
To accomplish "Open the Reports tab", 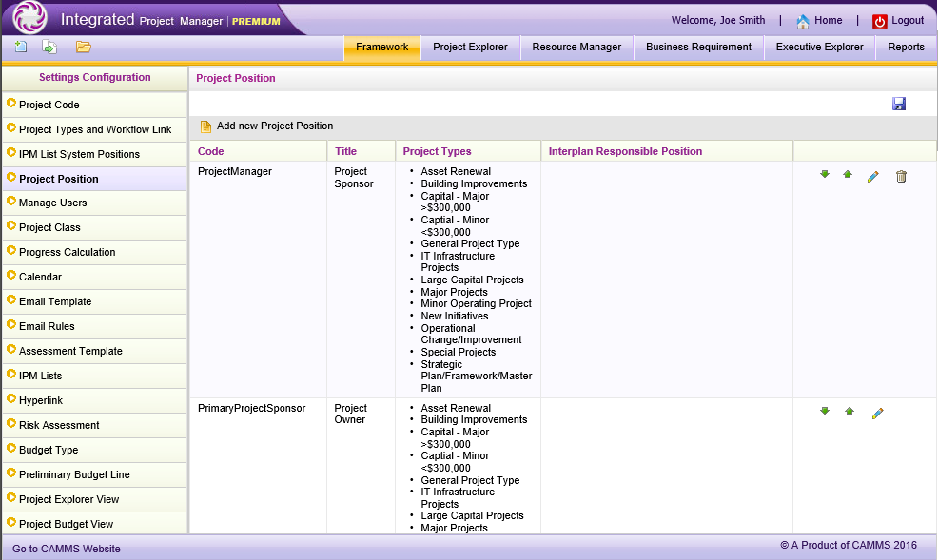I will click(x=905, y=46).
